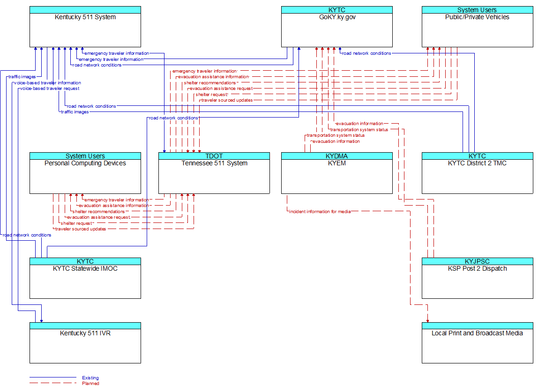Click the 'traveler sourced updates' label near Public/Private Vehicles flows
The image size is (538, 392).
(x=227, y=100)
